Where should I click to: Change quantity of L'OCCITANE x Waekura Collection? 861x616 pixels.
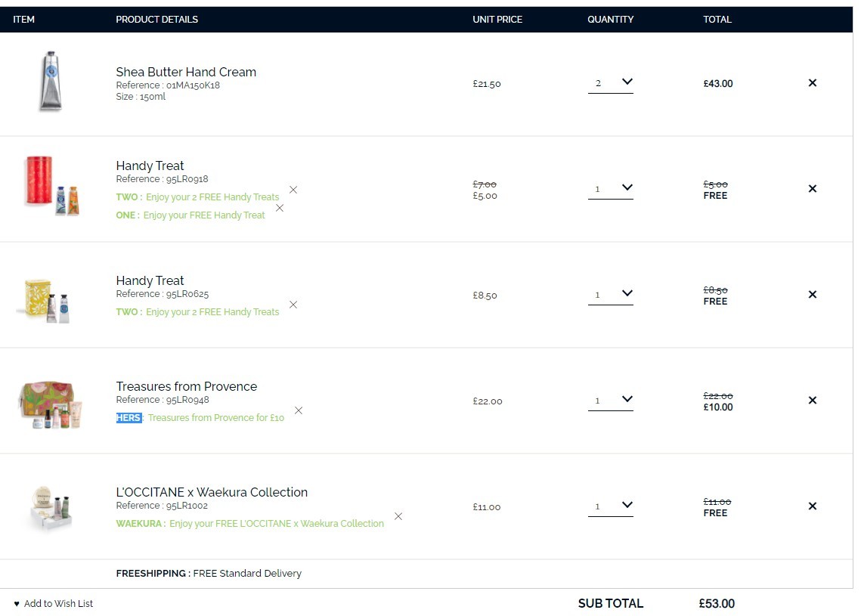tap(610, 506)
